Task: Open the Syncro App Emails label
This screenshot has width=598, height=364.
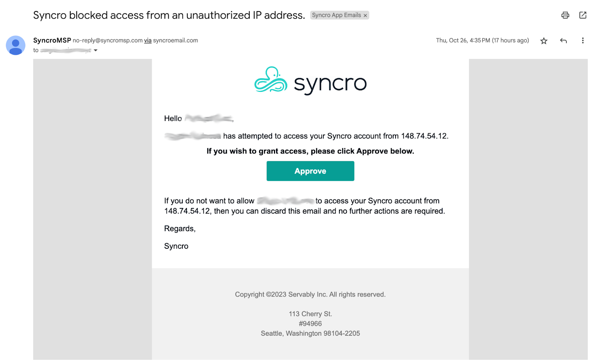Action: tap(336, 15)
